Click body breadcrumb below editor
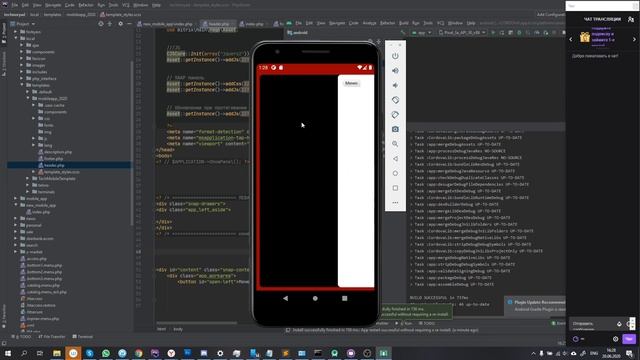Image resolution: width=640 pixels, height=360 pixels. [x=178, y=329]
